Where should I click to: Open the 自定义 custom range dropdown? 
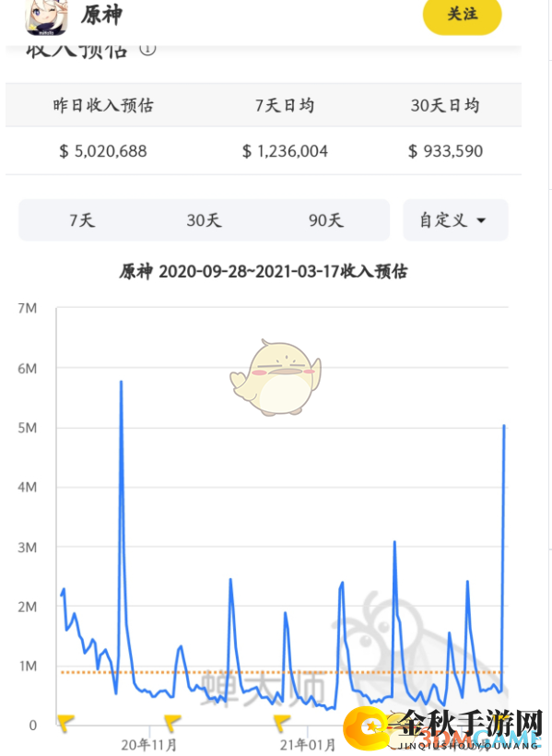pos(455,219)
